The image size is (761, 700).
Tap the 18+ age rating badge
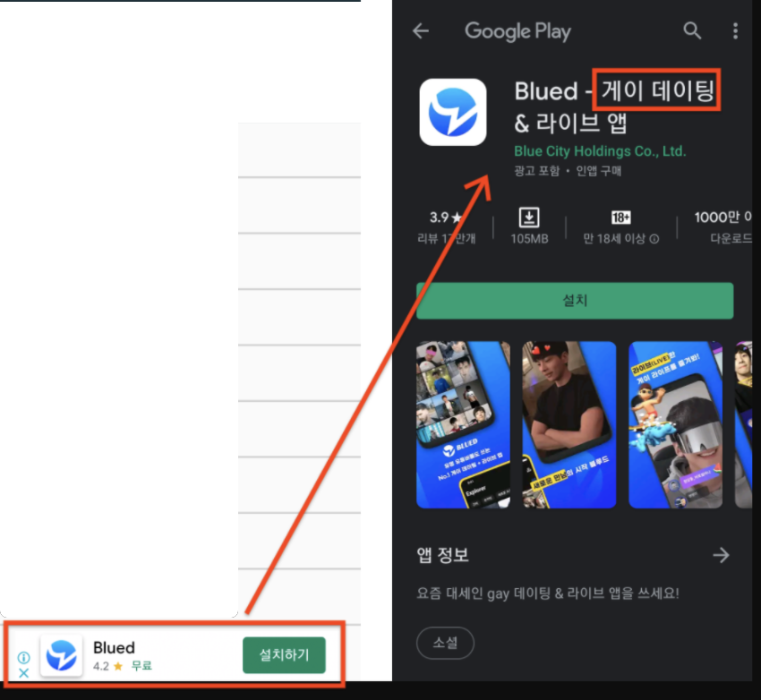[620, 218]
